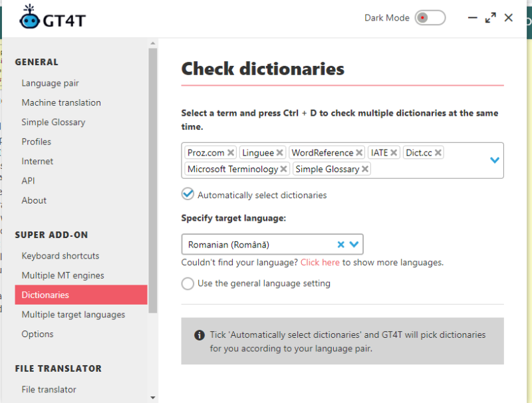Open the Profiles section

37,142
